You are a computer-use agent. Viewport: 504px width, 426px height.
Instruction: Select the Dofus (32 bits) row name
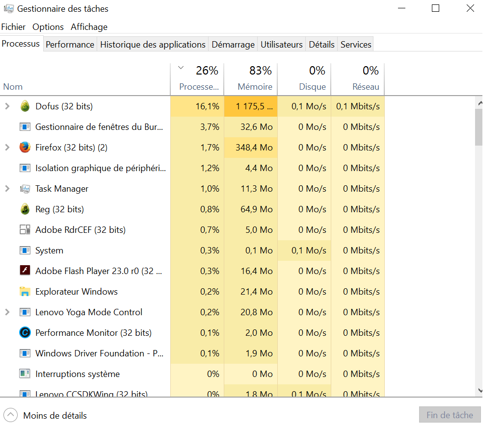click(64, 106)
